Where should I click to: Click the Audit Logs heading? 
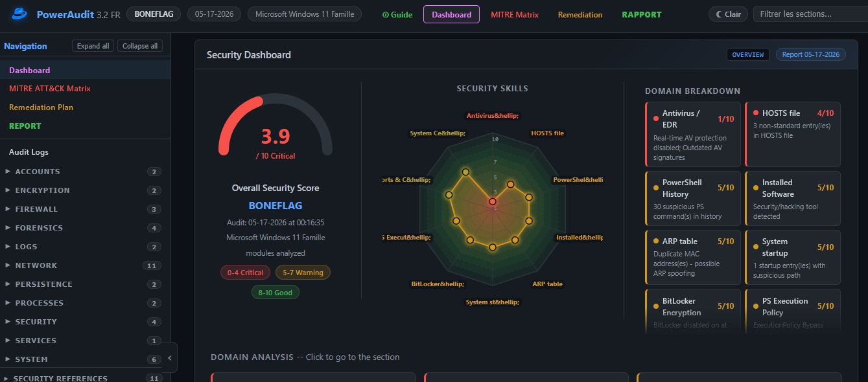tap(29, 152)
